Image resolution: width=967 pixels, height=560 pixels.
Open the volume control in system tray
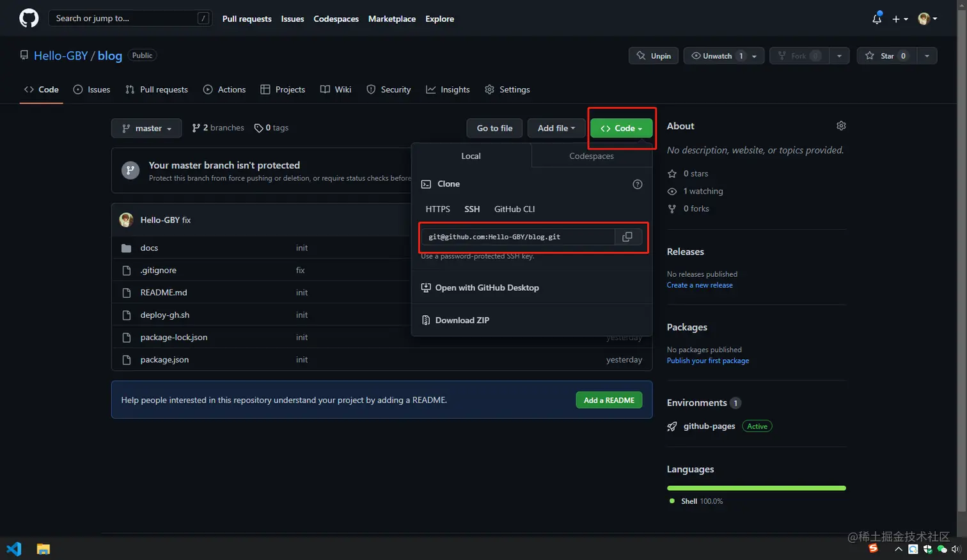956,549
